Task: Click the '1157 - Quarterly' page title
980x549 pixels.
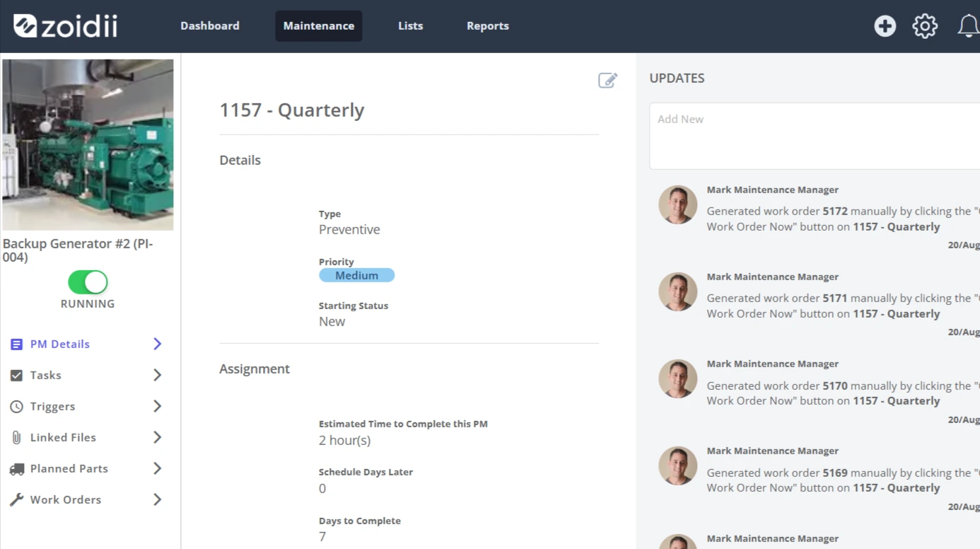Action: pyautogui.click(x=292, y=110)
